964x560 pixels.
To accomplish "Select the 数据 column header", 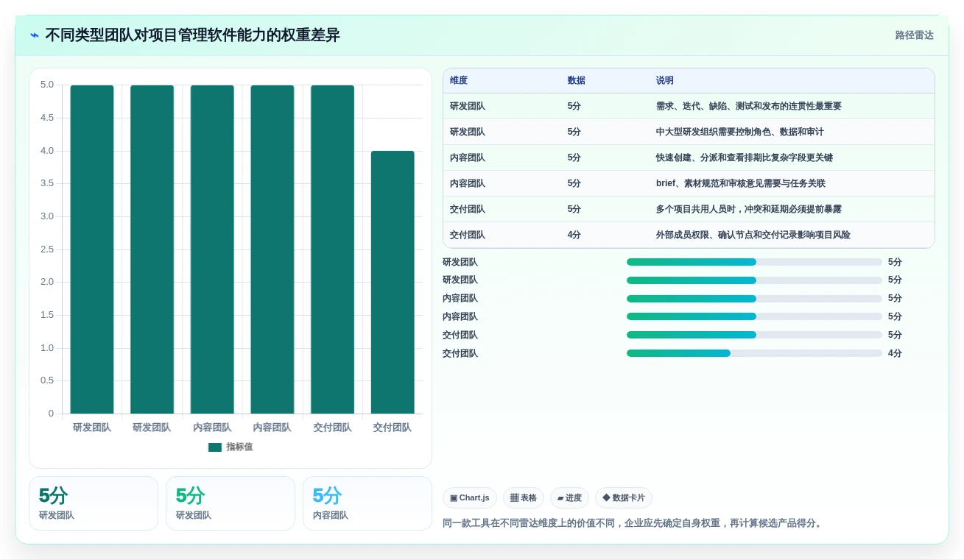I will point(577,80).
